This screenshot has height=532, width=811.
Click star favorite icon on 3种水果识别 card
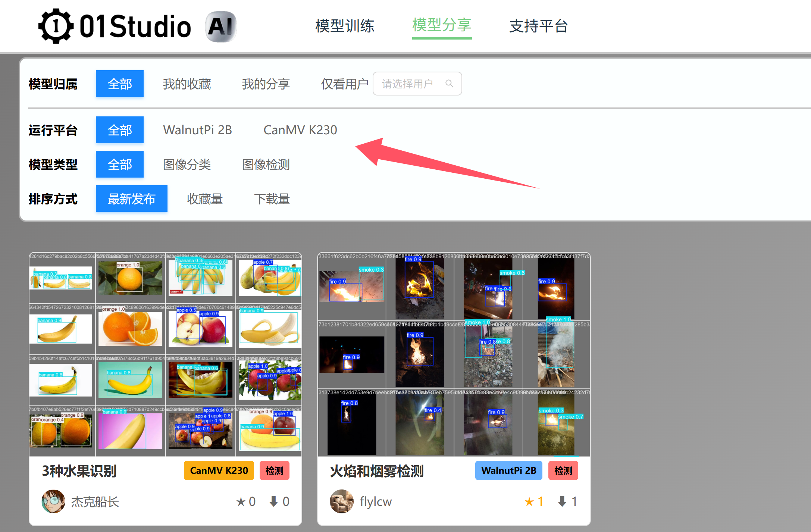[x=241, y=502]
